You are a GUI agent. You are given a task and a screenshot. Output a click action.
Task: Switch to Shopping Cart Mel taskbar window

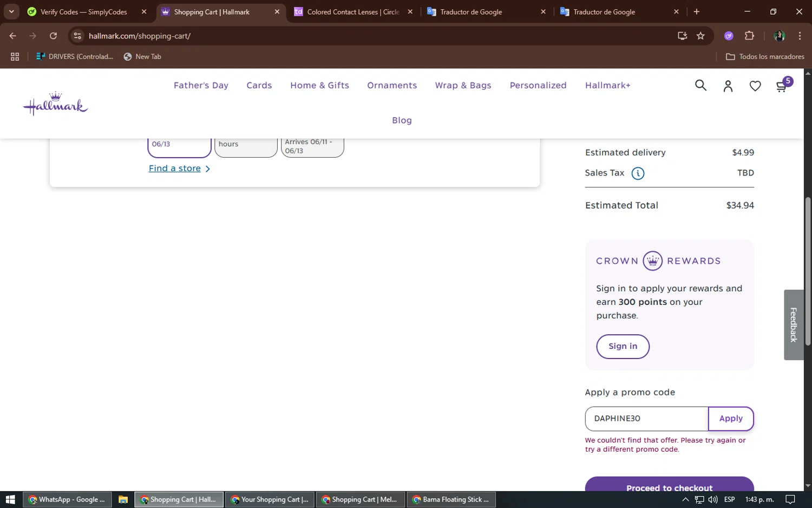(361, 499)
